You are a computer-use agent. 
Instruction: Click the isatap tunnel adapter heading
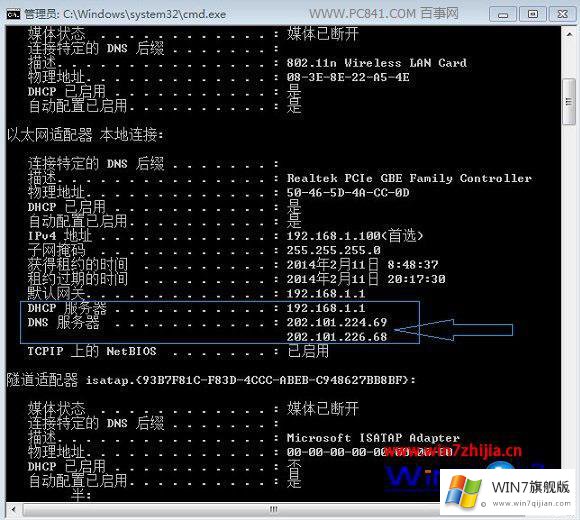[x=211, y=380]
